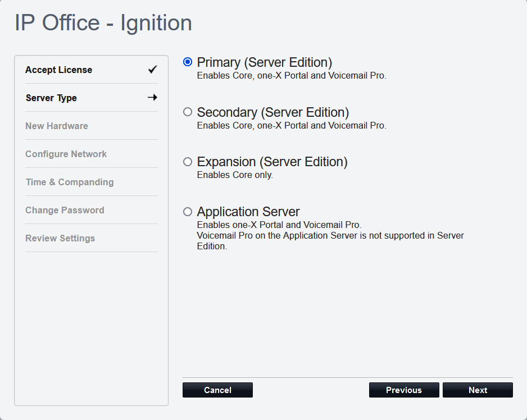This screenshot has height=420, width=527.
Task: Select the Review Settings step
Action: (92, 238)
